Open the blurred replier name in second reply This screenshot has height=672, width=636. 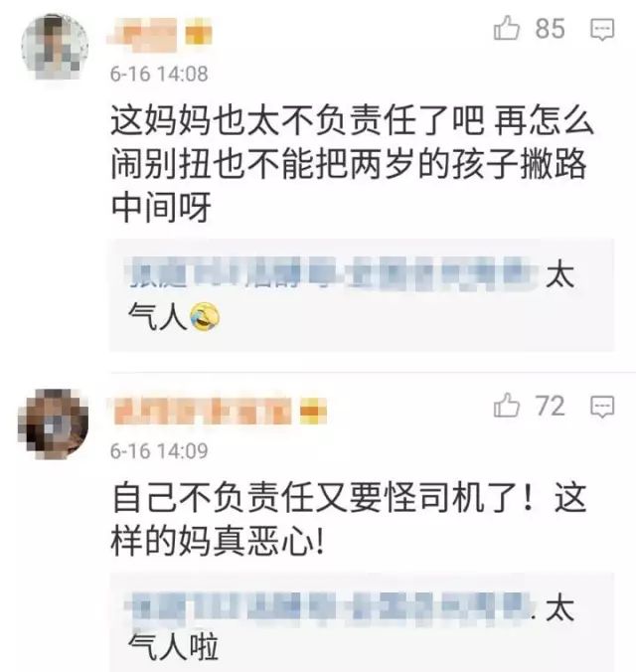tap(330, 608)
